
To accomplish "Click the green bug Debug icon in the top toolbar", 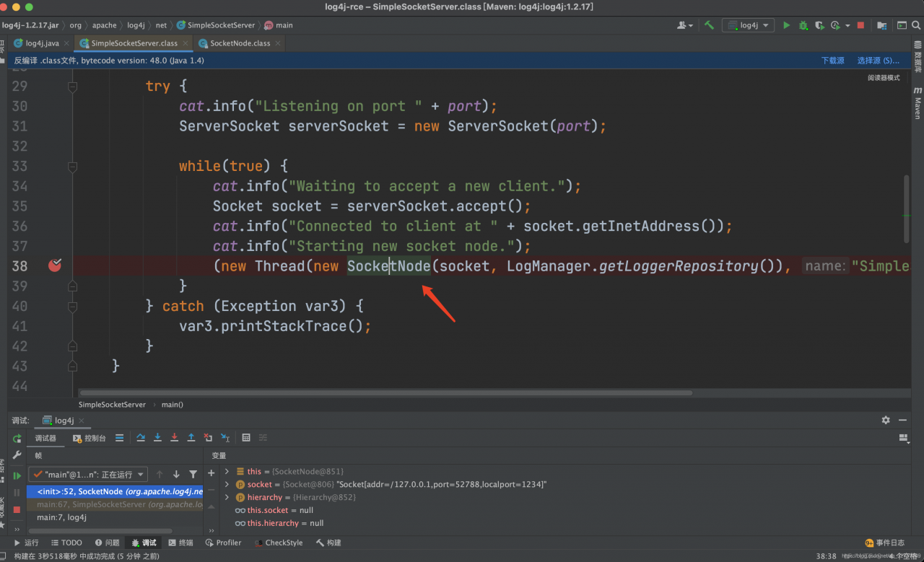I will 803,25.
